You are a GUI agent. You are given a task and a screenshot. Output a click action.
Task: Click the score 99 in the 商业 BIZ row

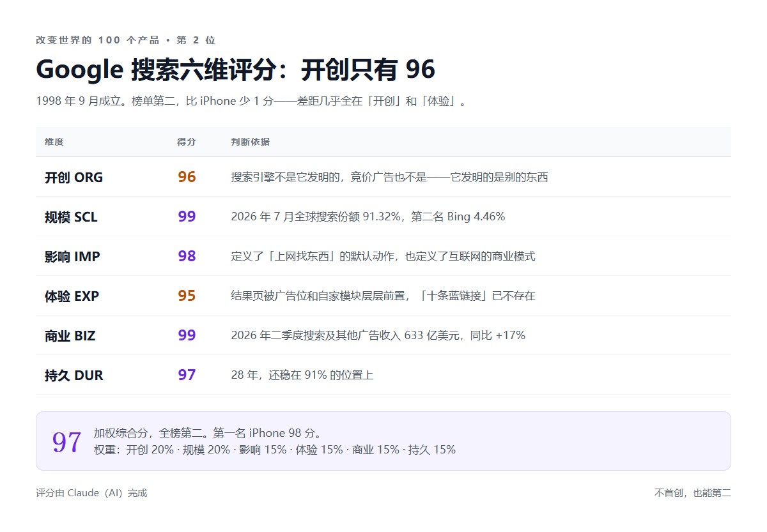tap(187, 335)
